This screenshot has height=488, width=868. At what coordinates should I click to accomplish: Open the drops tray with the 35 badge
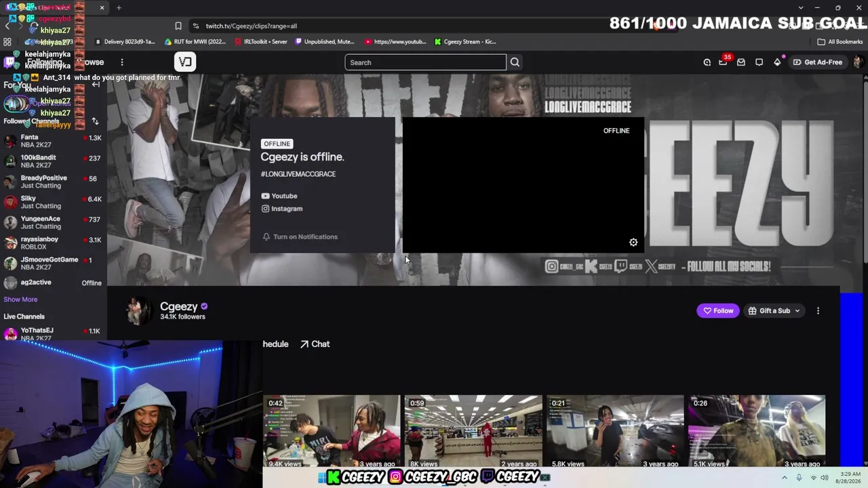pyautogui.click(x=724, y=62)
